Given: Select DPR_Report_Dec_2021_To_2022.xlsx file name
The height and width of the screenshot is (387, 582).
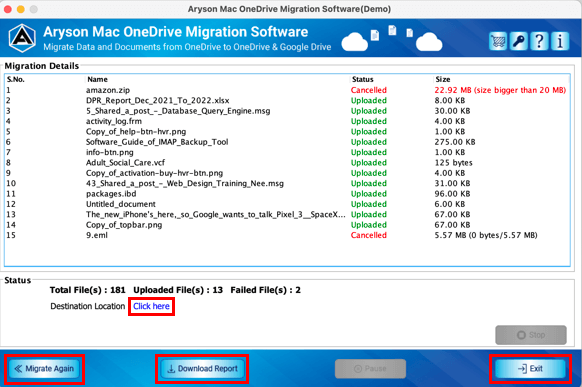Looking at the screenshot, I should point(157,101).
